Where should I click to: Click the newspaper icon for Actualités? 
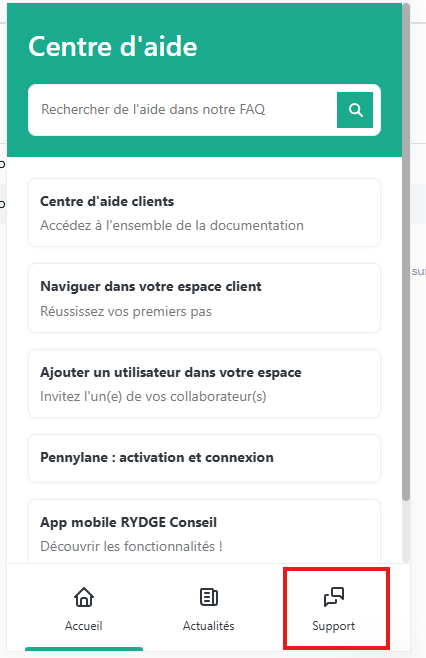point(209,597)
